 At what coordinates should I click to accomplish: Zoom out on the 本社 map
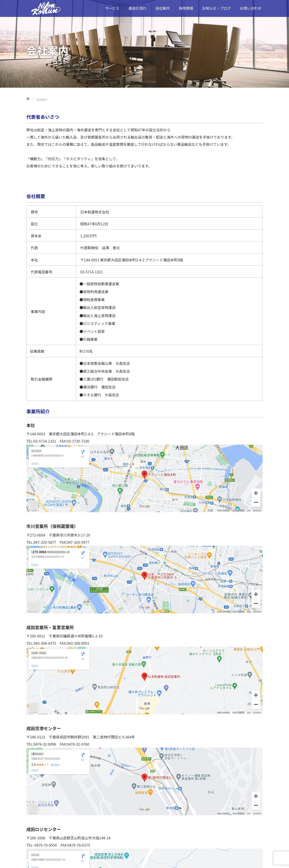[256, 502]
